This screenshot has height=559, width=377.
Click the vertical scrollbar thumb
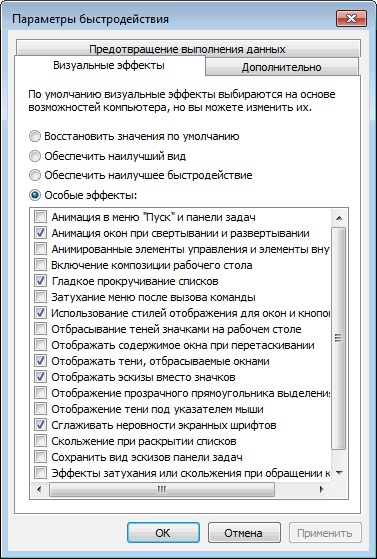[339, 338]
